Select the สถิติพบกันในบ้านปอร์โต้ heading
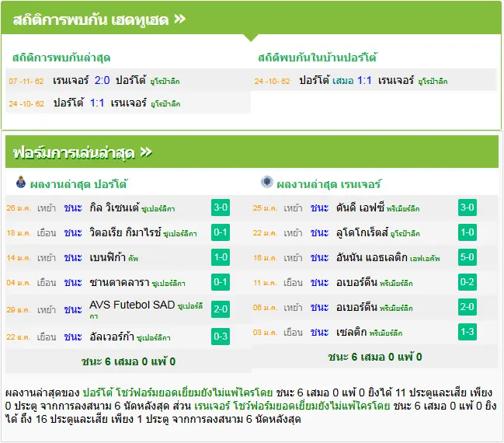504x443 pixels. pyautogui.click(x=318, y=58)
